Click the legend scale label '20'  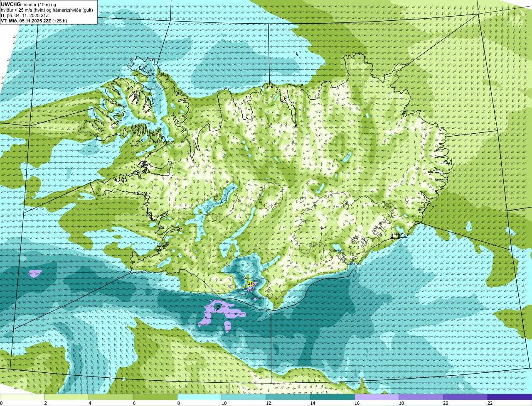446,403
